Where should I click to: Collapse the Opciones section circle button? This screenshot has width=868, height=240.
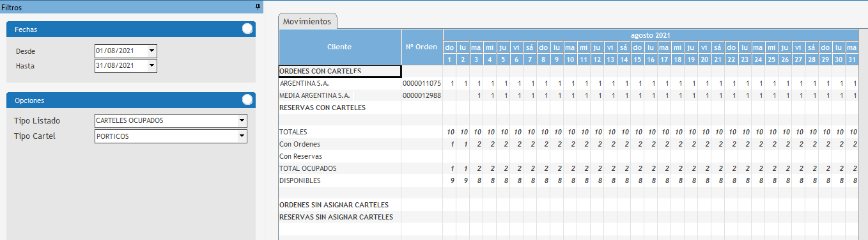point(247,100)
